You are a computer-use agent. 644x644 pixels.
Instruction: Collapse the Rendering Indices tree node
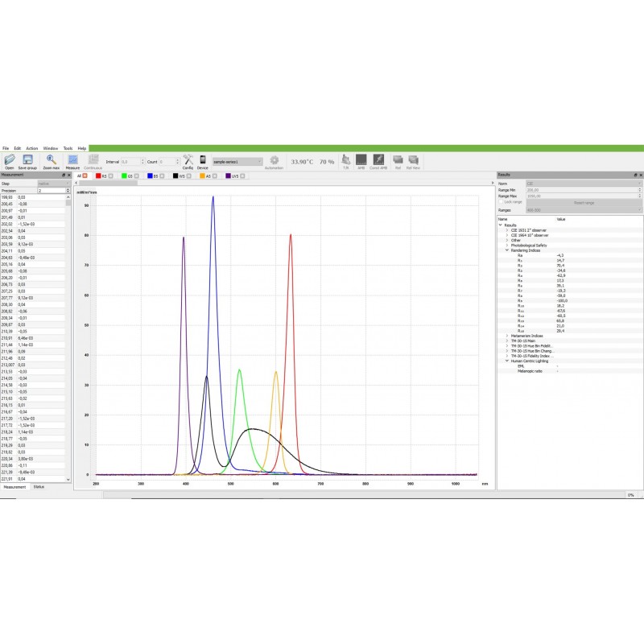pyautogui.click(x=507, y=250)
